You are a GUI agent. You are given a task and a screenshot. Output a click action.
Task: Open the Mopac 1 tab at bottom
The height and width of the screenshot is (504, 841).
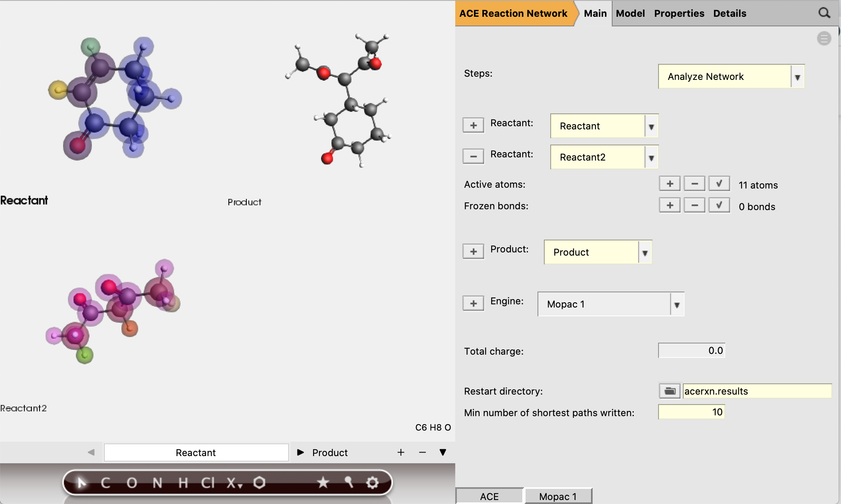558,496
